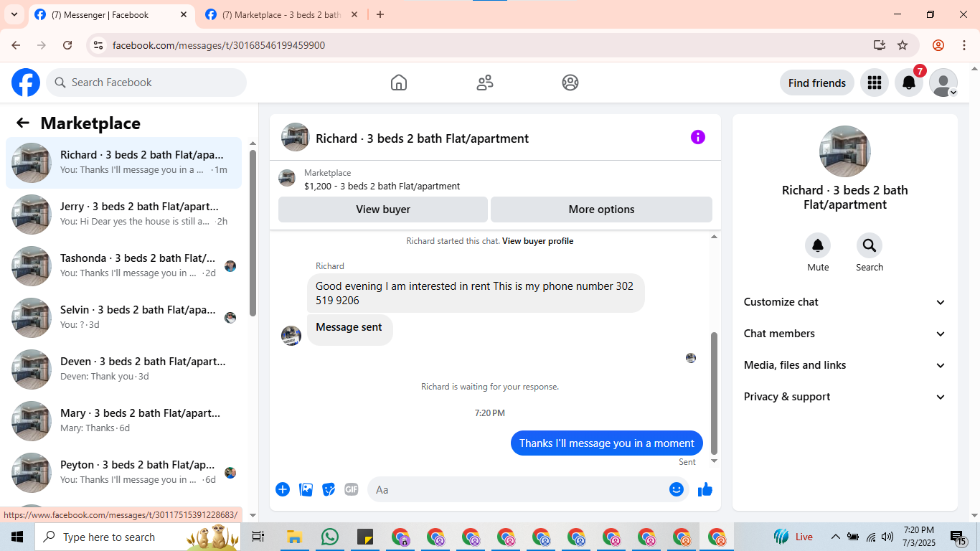Click Windows search box on taskbar
The width and height of the screenshot is (980, 551).
coord(138,537)
